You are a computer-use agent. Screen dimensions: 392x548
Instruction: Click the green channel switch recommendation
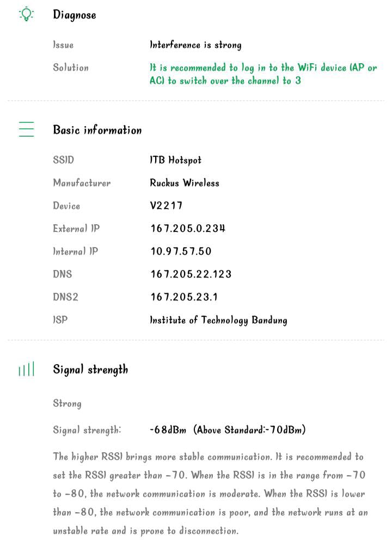coord(263,75)
